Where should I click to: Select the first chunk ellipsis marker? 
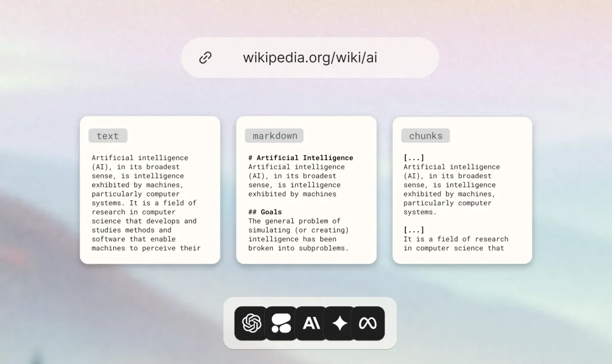point(414,158)
